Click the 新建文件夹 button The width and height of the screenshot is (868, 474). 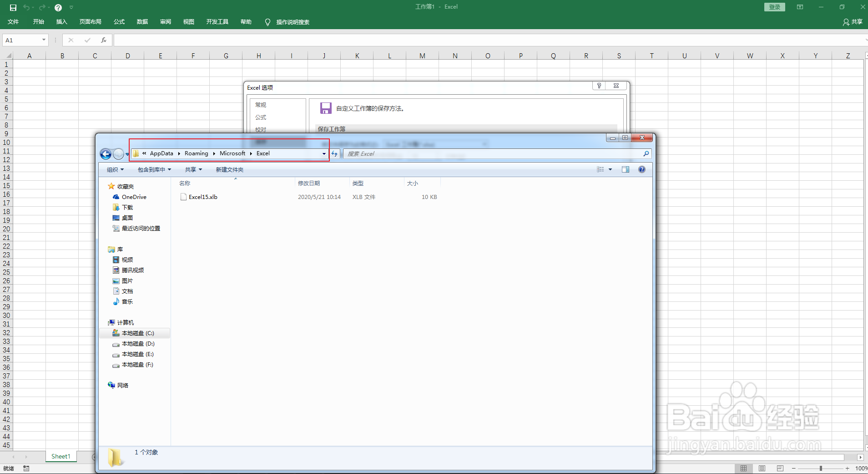[x=230, y=169]
